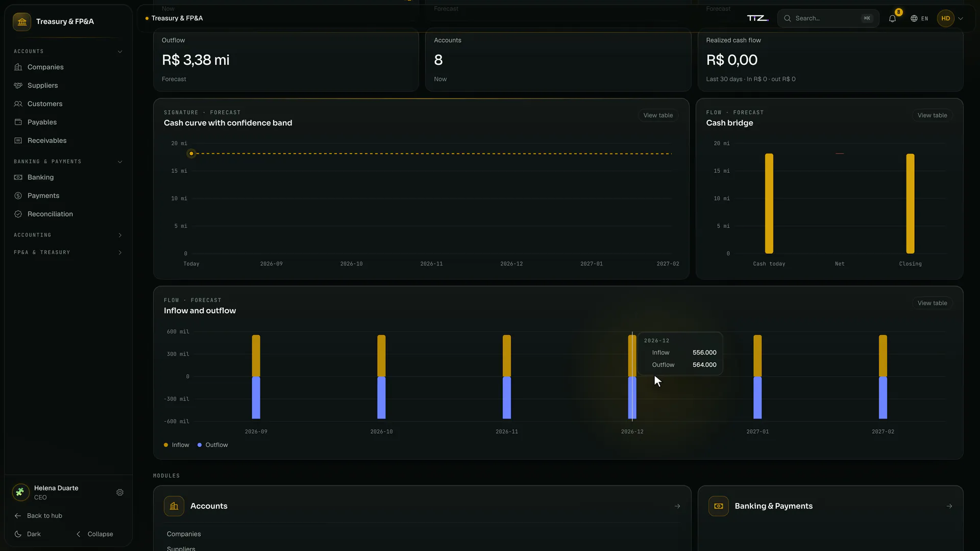Toggle the Dark theme switch

pos(28,534)
